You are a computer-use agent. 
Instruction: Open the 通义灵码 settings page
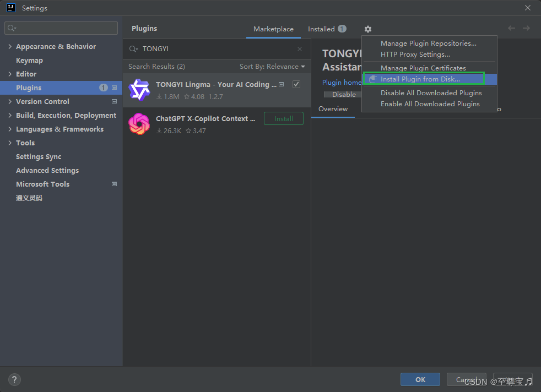click(x=29, y=198)
